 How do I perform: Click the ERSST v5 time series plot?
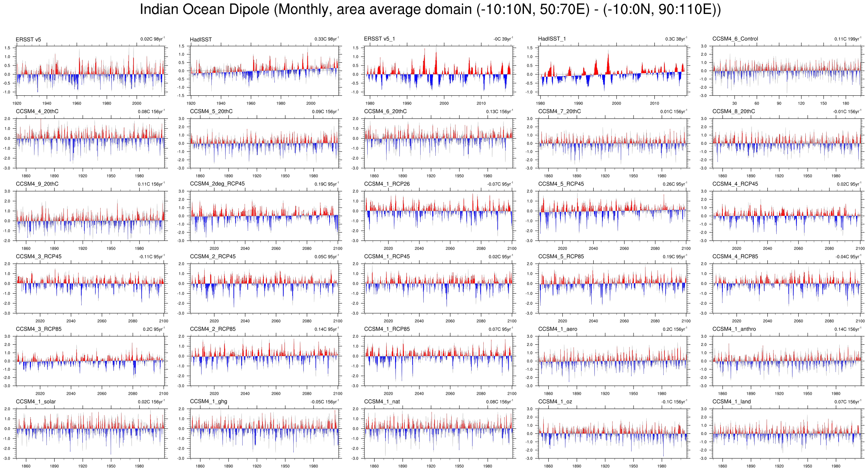click(x=91, y=71)
